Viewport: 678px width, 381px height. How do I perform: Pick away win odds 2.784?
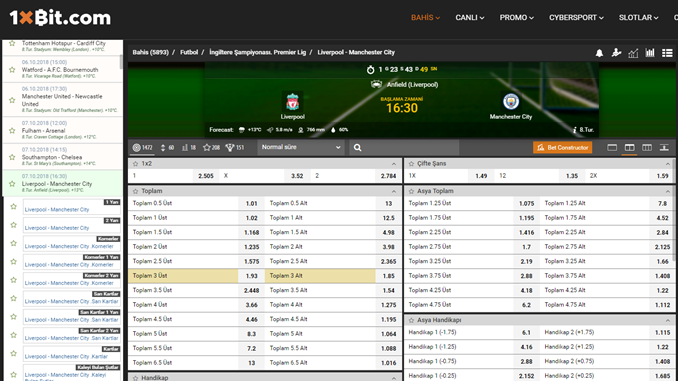click(388, 176)
